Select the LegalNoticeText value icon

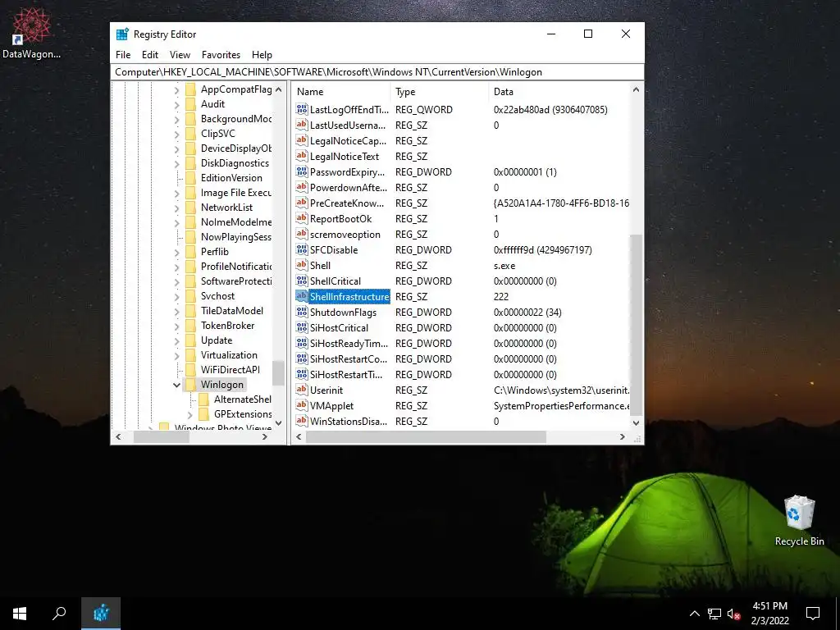click(302, 157)
